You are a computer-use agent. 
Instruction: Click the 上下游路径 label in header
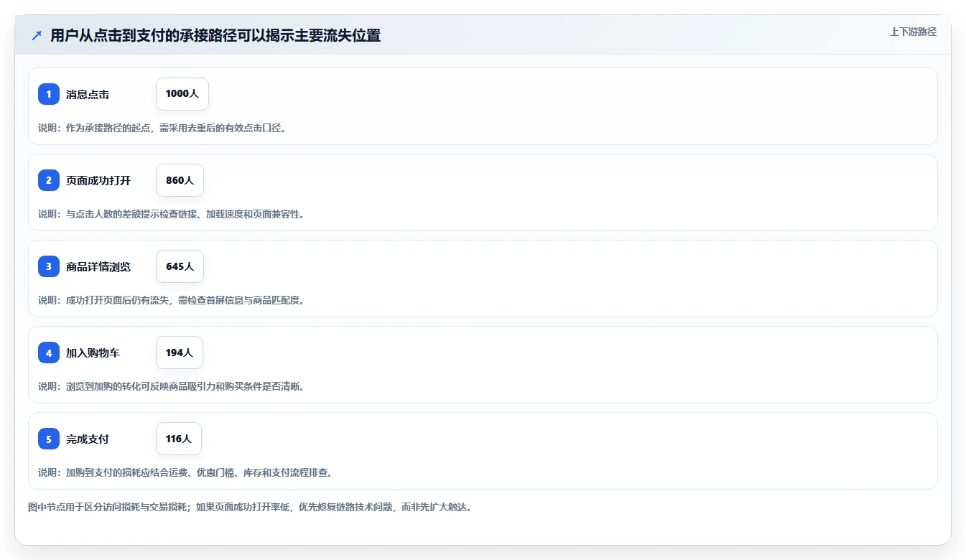pos(913,32)
